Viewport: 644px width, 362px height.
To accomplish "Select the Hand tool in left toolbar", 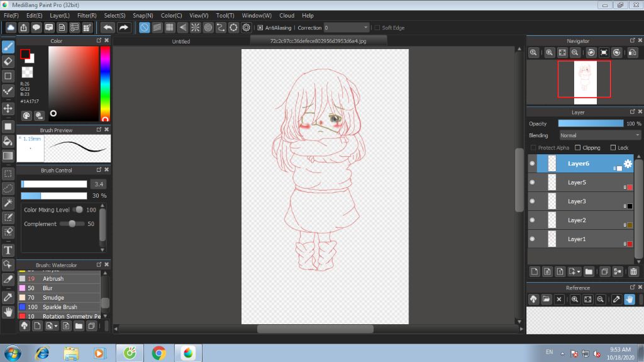I will click(x=8, y=312).
